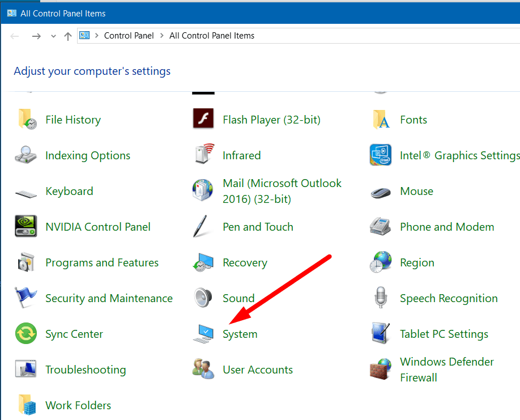Screen dimensions: 520x420
Task: Click the up one level arrow
Action: [x=68, y=36]
